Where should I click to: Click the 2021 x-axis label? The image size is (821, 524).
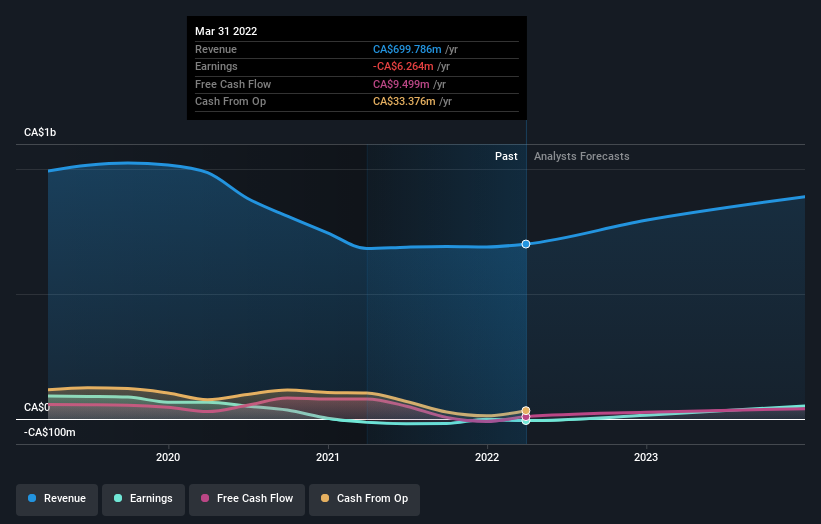pyautogui.click(x=328, y=457)
